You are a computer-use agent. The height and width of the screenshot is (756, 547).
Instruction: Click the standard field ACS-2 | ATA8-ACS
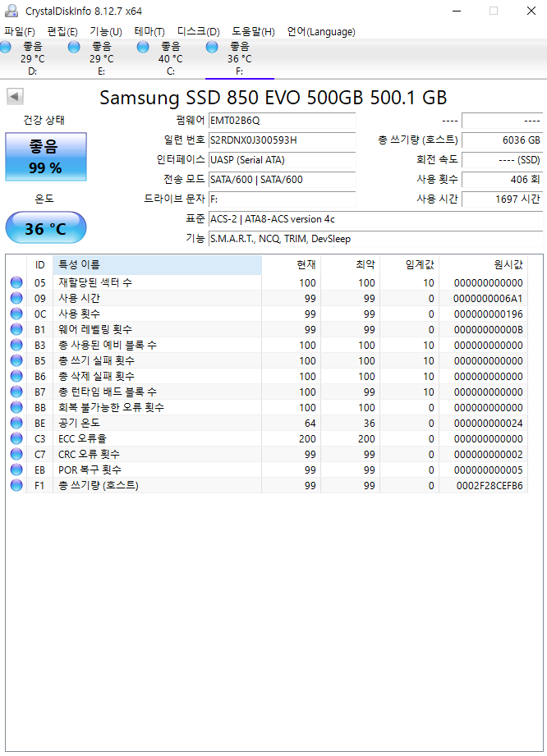pos(376,219)
